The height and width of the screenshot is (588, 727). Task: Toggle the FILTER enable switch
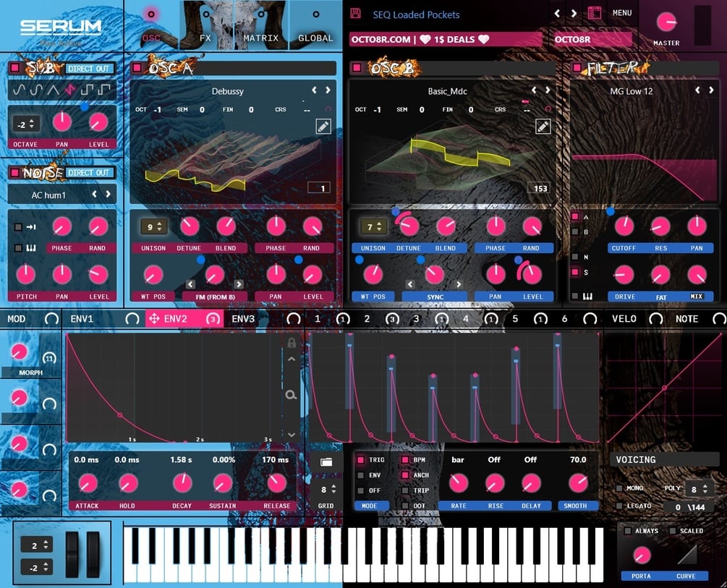pos(577,68)
